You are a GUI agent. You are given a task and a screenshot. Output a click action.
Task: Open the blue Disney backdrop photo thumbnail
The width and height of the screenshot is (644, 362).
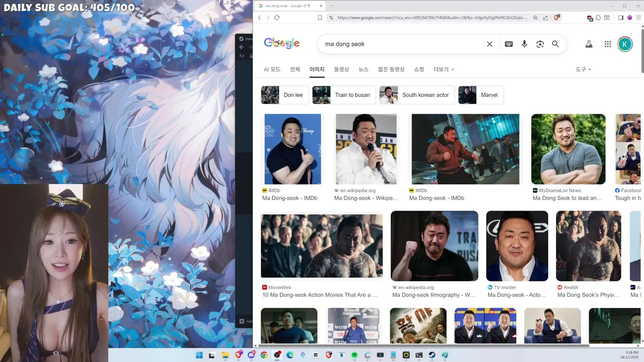pyautogui.click(x=293, y=149)
